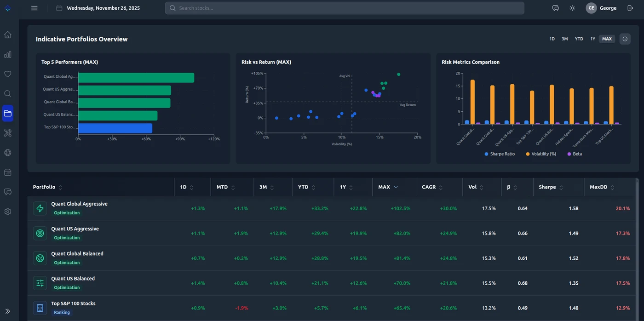The height and width of the screenshot is (321, 644).
Task: Click the Quant US Balanced sliders icon
Action: point(40,283)
